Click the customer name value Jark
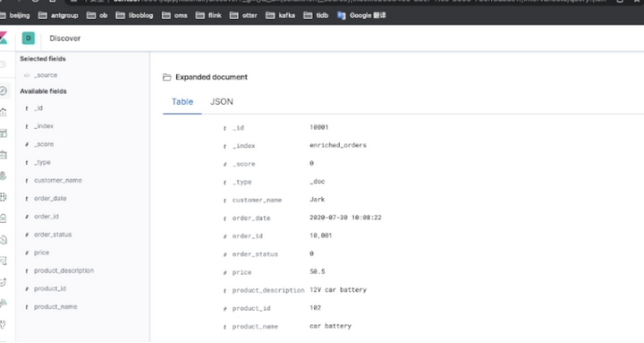Viewport: 644px width, 343px height. point(317,200)
